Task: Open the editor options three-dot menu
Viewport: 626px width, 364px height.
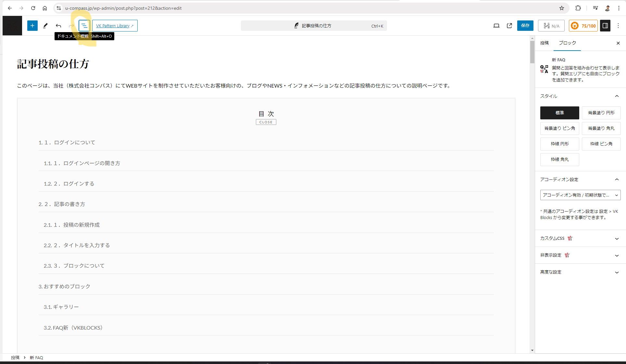Action: 618,26
